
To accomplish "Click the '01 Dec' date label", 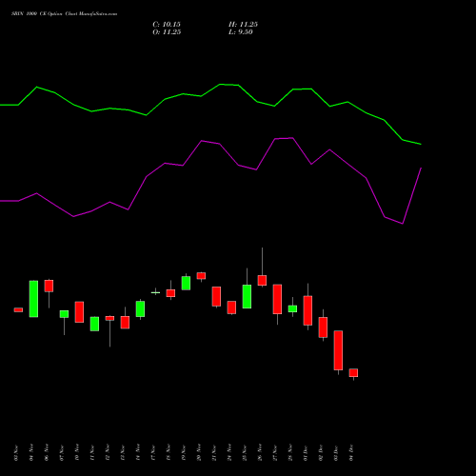I will pyautogui.click(x=306, y=453).
